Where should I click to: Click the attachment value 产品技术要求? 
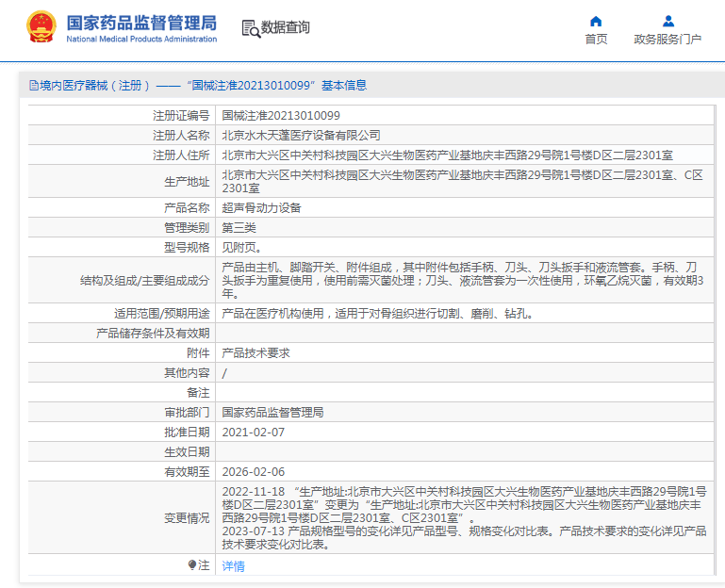(256, 353)
